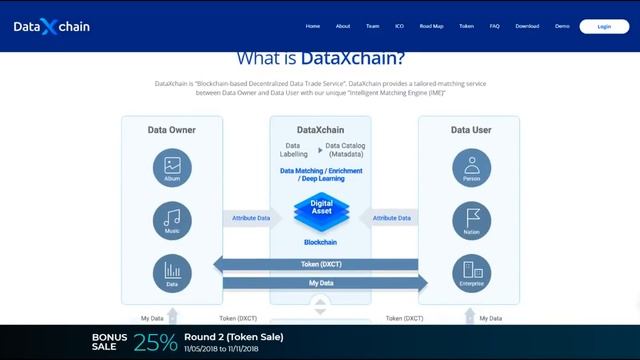Open the Home menu item

[x=313, y=26]
